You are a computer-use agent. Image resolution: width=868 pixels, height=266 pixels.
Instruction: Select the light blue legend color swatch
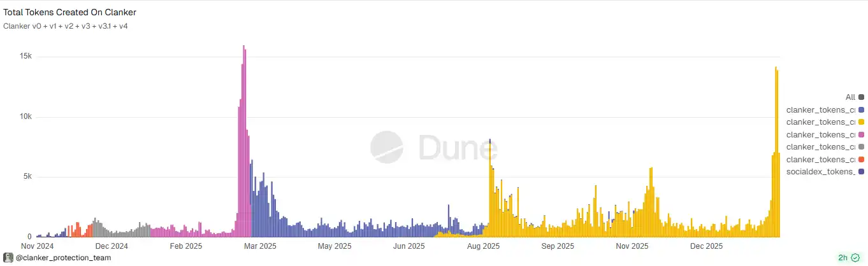coord(861,110)
